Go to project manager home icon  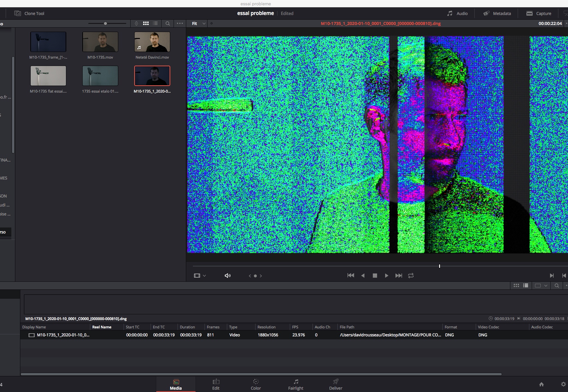[541, 384]
